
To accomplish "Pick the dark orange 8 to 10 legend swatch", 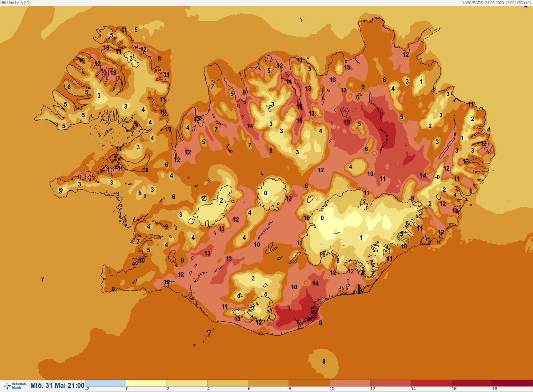I will 309,383.
